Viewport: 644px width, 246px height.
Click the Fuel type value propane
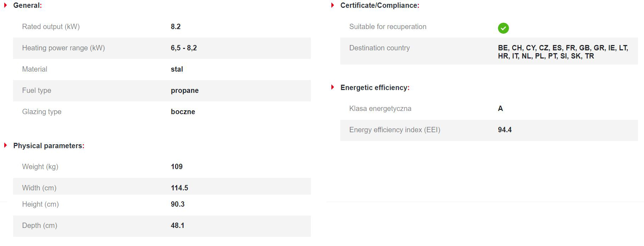pyautogui.click(x=185, y=90)
